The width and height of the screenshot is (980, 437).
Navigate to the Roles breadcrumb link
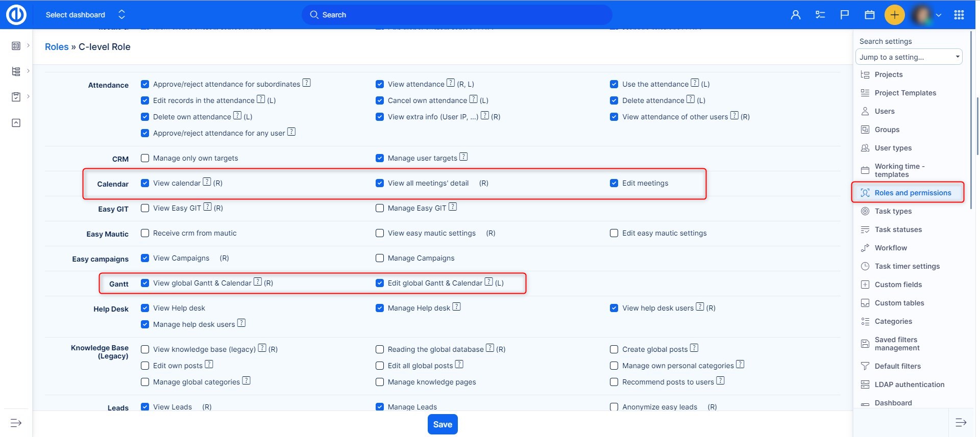[56, 47]
